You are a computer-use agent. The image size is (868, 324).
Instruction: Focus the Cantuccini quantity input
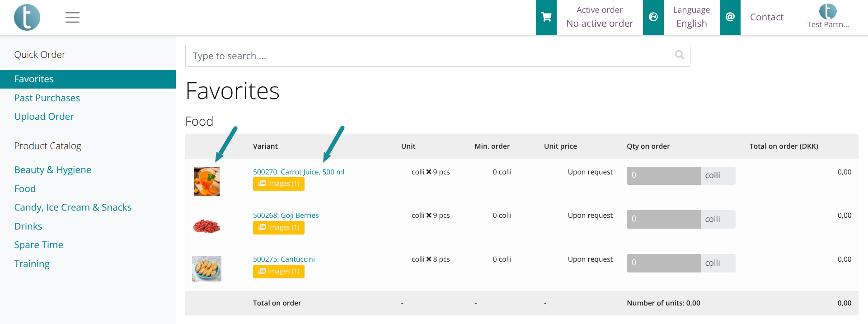pyautogui.click(x=663, y=263)
